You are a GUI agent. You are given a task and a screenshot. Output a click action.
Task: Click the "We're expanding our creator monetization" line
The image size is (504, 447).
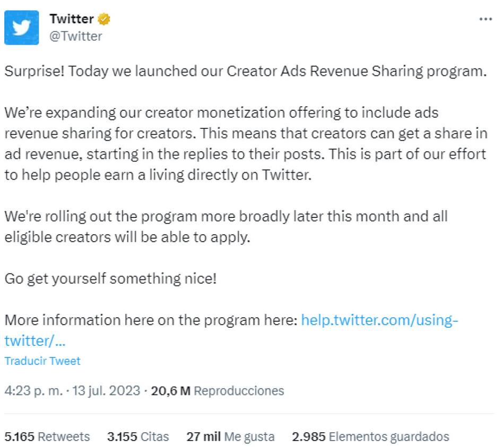point(221,113)
